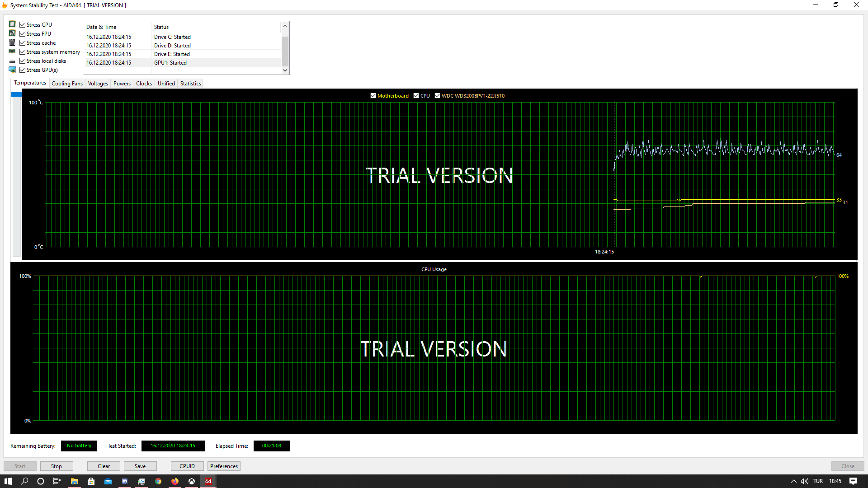Click the Stress GPU(s) monitor icon

coord(12,70)
